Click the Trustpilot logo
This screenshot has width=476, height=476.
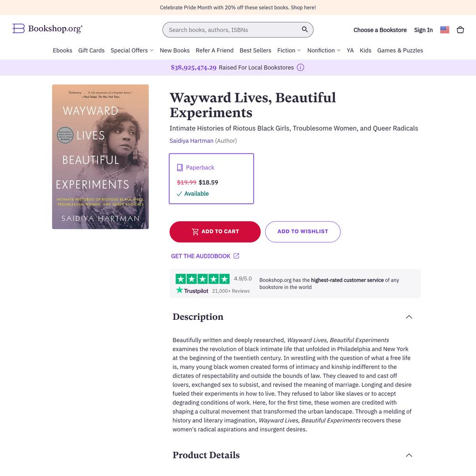point(192,290)
